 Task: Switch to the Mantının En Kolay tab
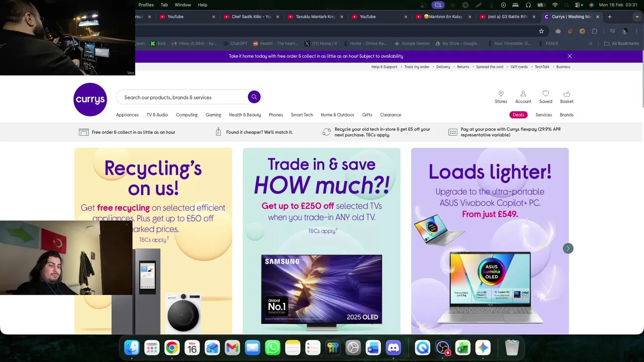click(443, 17)
